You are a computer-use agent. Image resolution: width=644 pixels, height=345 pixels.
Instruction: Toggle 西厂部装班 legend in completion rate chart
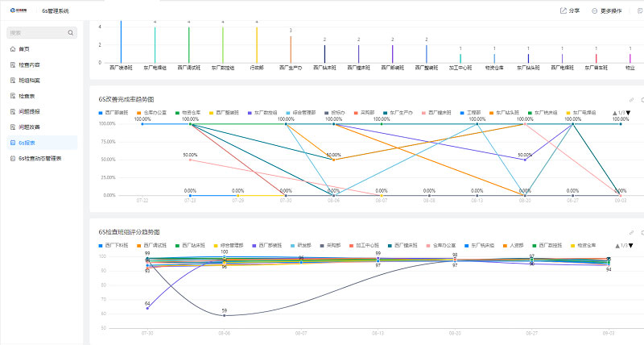[x=114, y=112]
